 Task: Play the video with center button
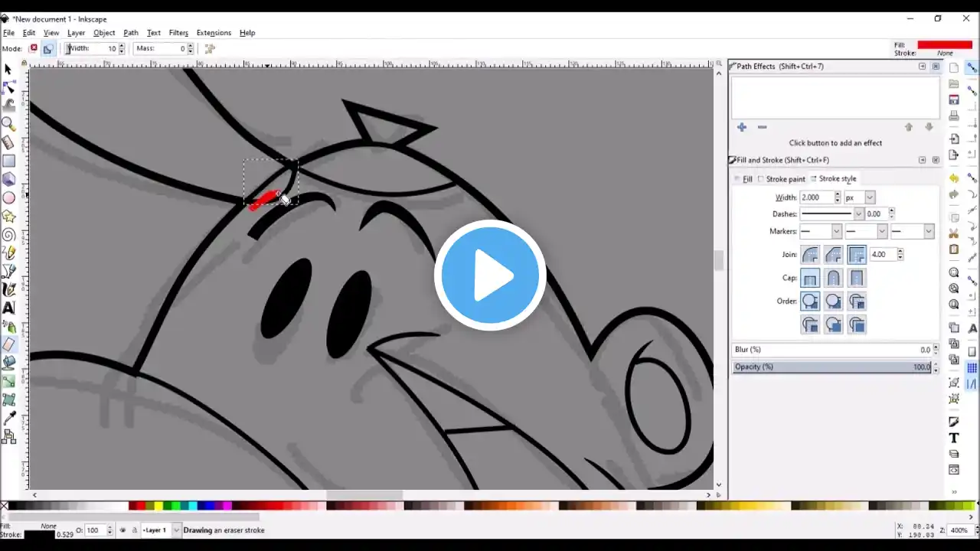(x=490, y=275)
